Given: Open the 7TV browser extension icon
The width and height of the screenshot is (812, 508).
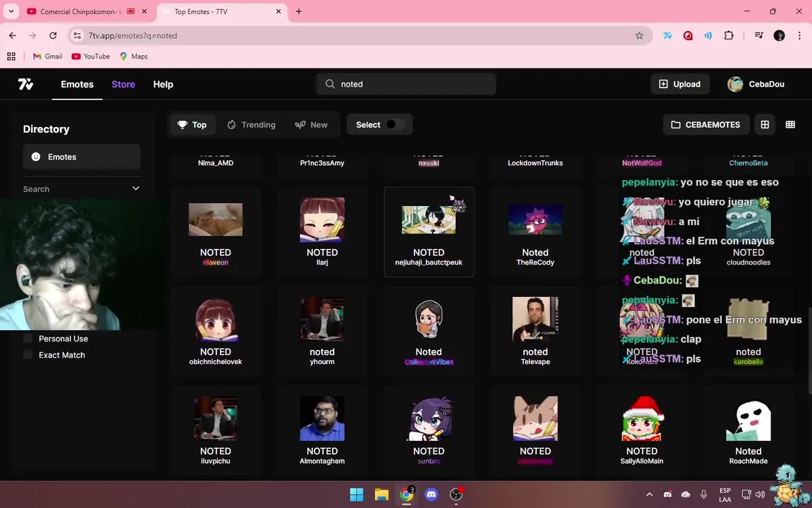Looking at the screenshot, I should tap(668, 35).
